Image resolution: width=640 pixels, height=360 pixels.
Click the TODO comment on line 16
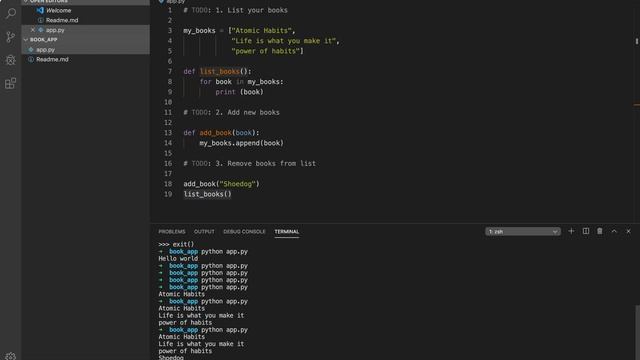pos(249,163)
